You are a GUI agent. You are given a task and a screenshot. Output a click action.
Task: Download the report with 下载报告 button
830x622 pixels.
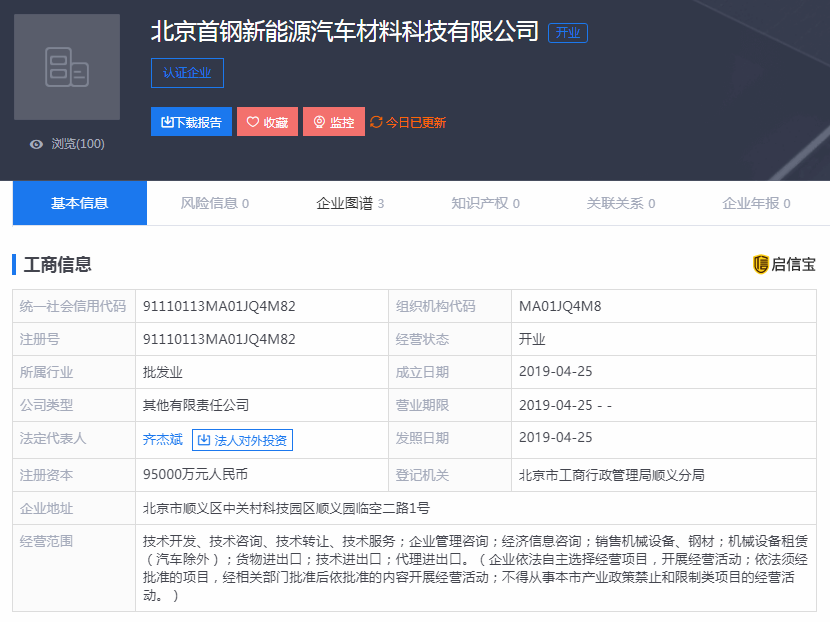pyautogui.click(x=191, y=122)
